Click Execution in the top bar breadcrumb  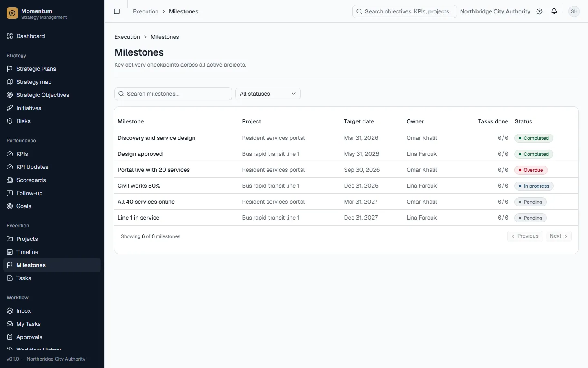coord(145,11)
